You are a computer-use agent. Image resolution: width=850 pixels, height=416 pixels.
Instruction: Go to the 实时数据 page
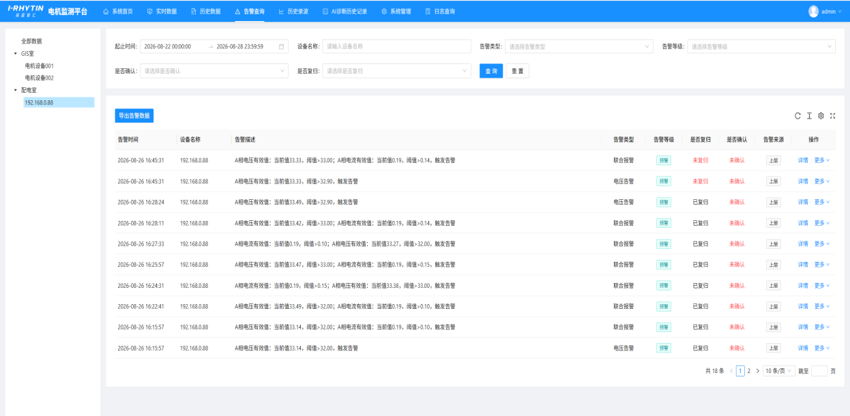162,11
